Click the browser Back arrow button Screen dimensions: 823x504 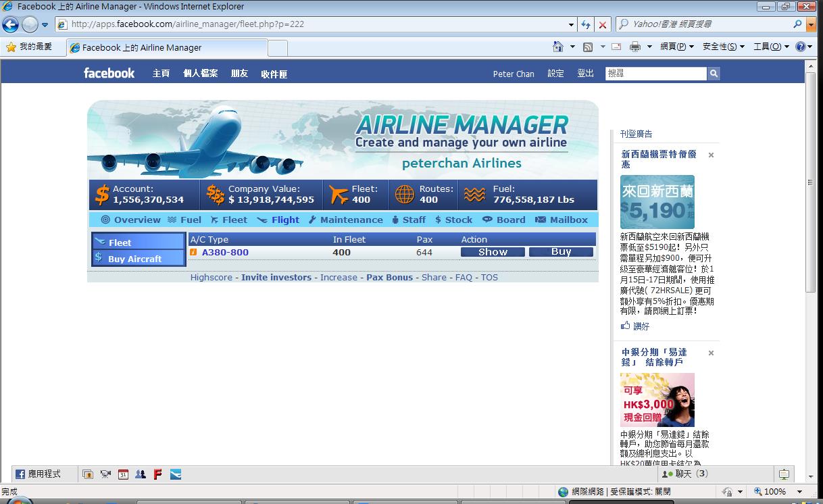tap(11, 25)
